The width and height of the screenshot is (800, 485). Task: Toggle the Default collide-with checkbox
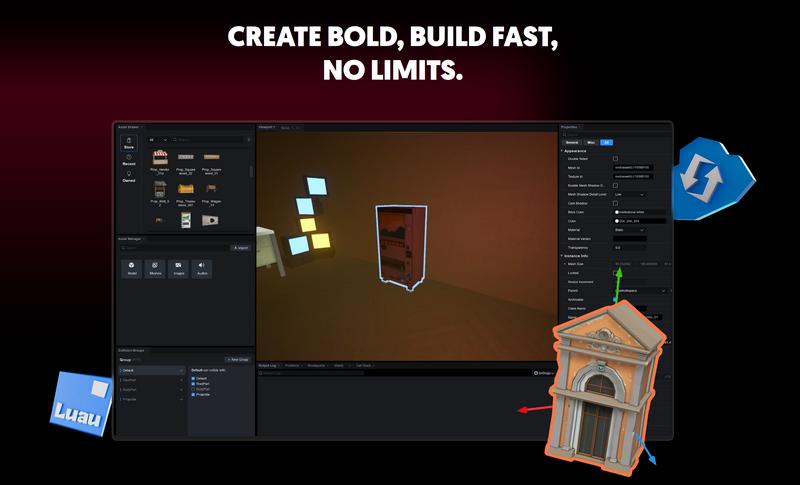click(193, 378)
